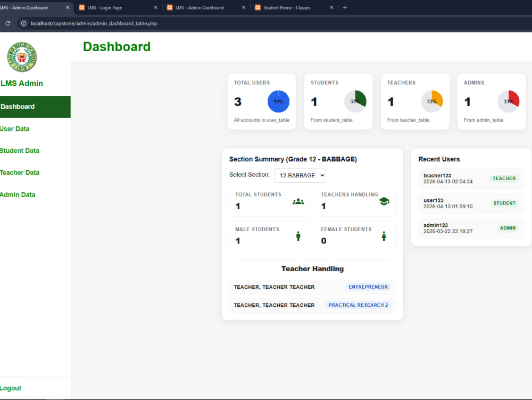Click the Students stat card
The image size is (532, 400).
tap(338, 102)
